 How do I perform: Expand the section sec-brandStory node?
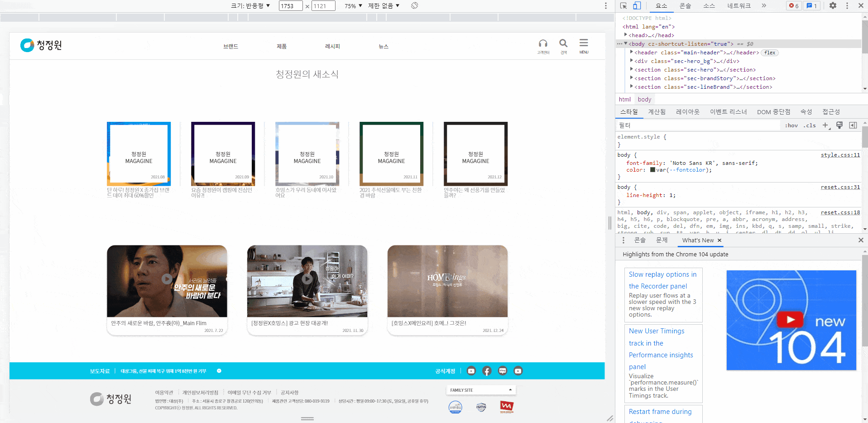tap(632, 78)
